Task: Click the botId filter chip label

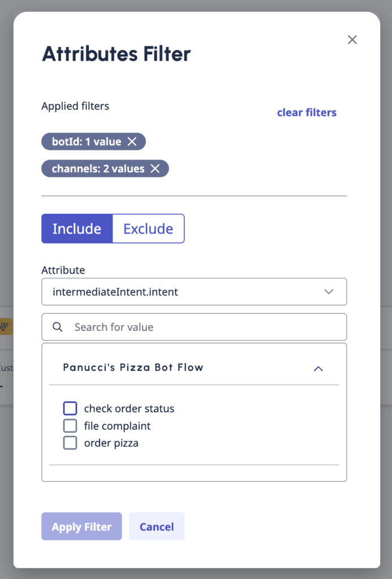Action: [x=85, y=141]
